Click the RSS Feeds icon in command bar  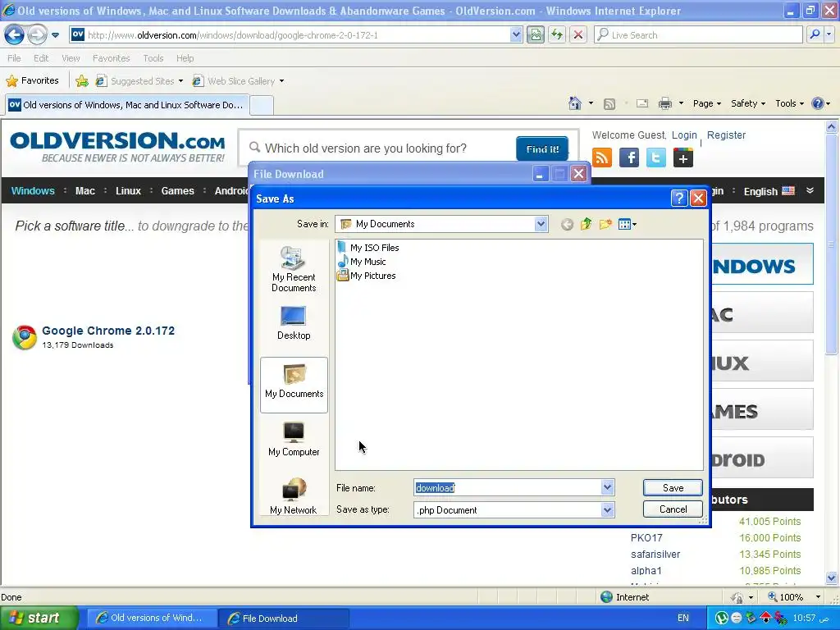(x=609, y=104)
